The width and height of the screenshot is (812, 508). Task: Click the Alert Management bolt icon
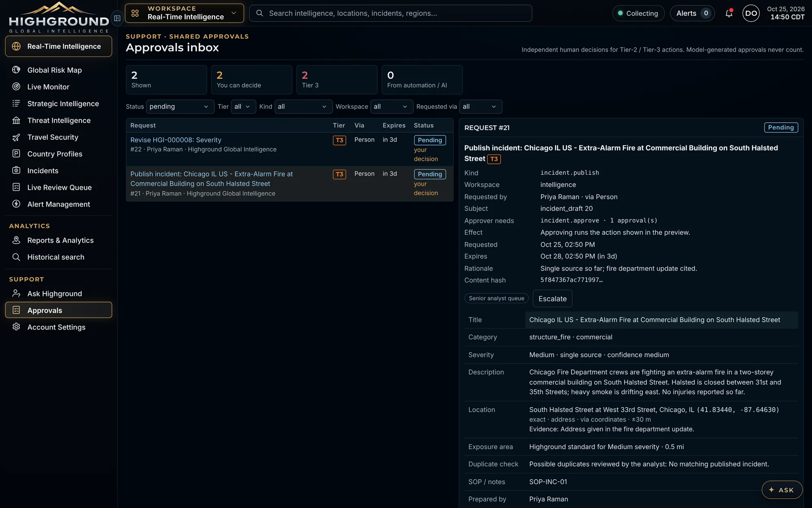click(x=16, y=204)
